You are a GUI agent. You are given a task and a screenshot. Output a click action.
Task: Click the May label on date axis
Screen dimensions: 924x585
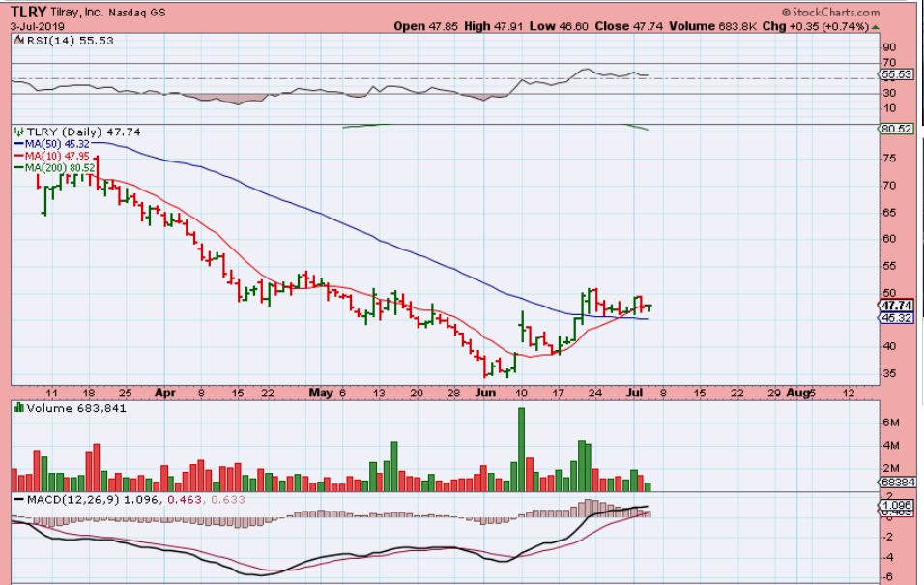pos(321,393)
